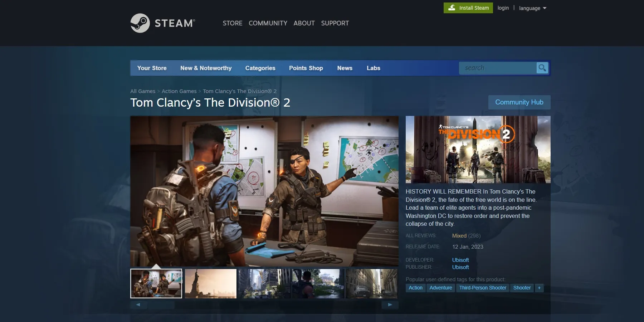Select the STORE menu item
The width and height of the screenshot is (644, 322).
(232, 23)
